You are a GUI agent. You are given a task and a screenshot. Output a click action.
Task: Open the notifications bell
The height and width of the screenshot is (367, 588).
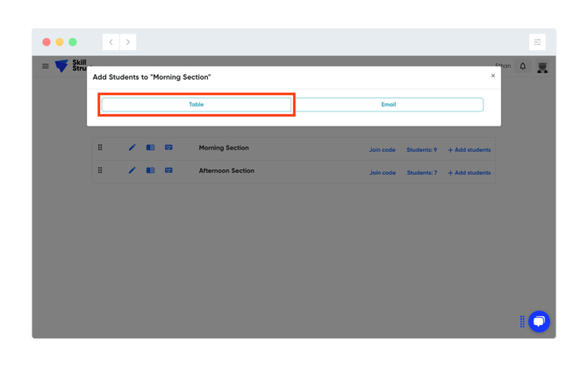(x=523, y=66)
